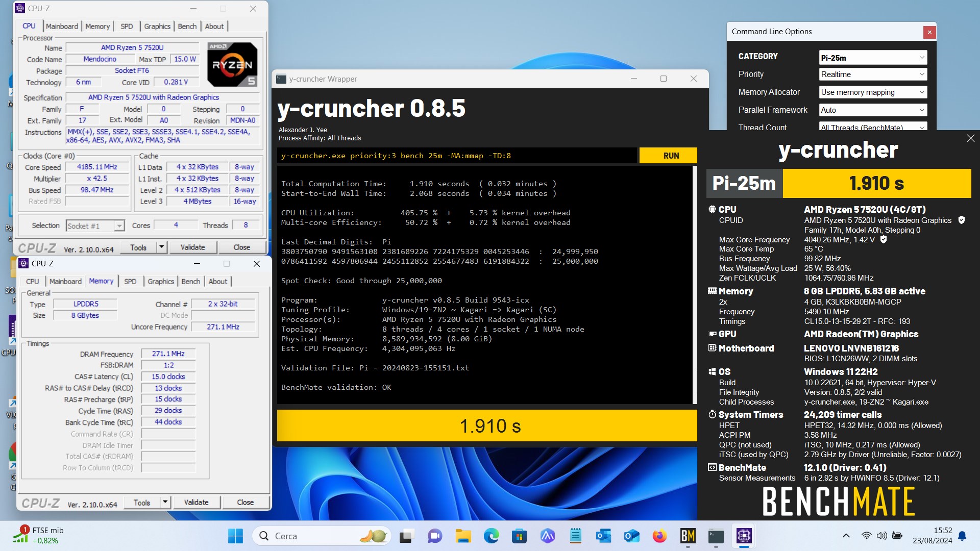980x551 pixels.
Task: Click the Cerca search box in taskbar
Action: click(322, 536)
